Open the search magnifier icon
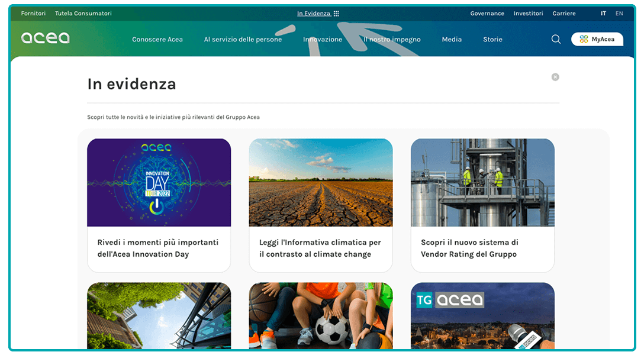The height and width of the screenshot is (355, 644). [x=556, y=39]
